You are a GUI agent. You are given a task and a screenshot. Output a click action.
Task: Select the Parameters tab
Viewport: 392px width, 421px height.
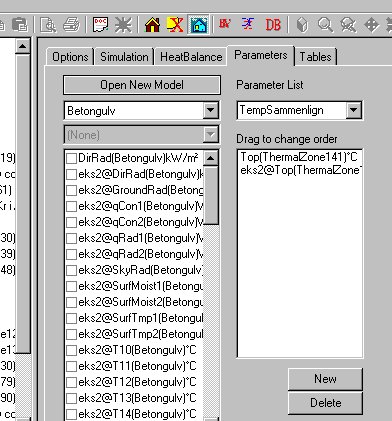(x=261, y=55)
